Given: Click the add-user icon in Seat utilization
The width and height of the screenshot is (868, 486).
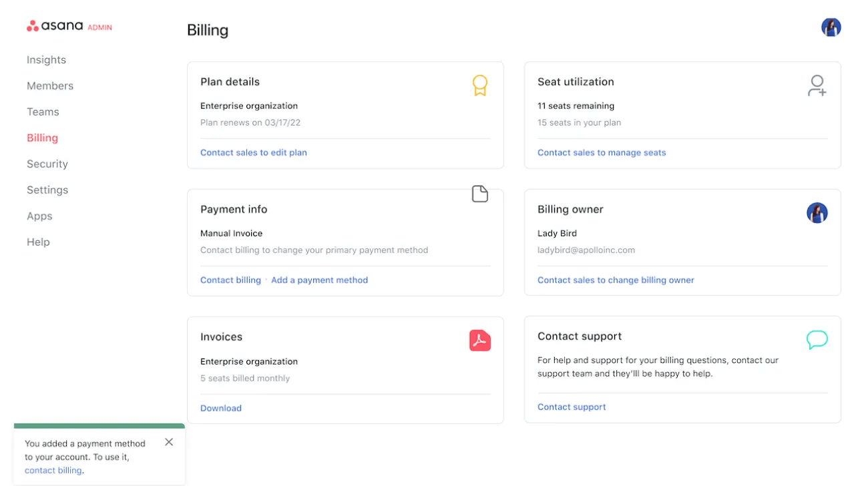Looking at the screenshot, I should (x=817, y=85).
